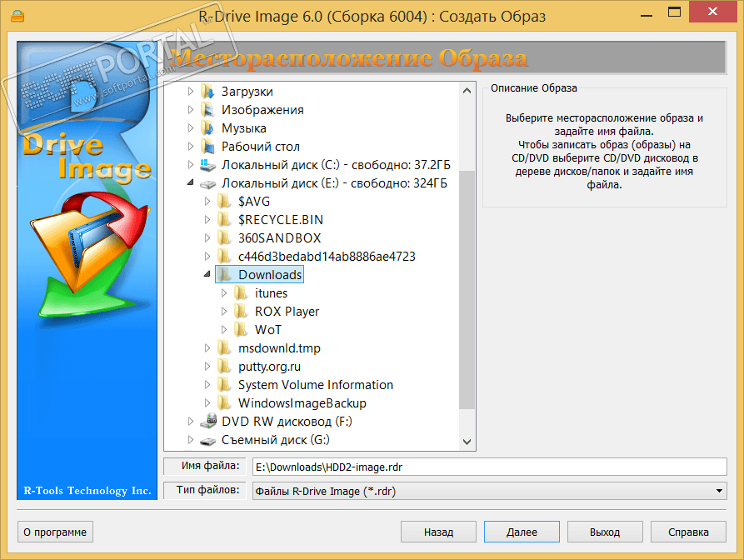Click the 360SANDBOX folder icon

[x=224, y=237]
